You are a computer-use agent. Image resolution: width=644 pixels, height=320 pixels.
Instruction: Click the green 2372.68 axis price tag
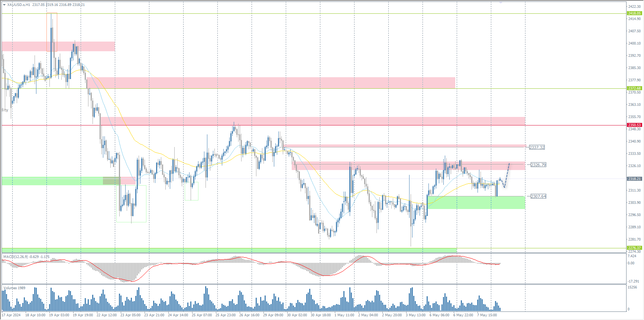pos(634,88)
